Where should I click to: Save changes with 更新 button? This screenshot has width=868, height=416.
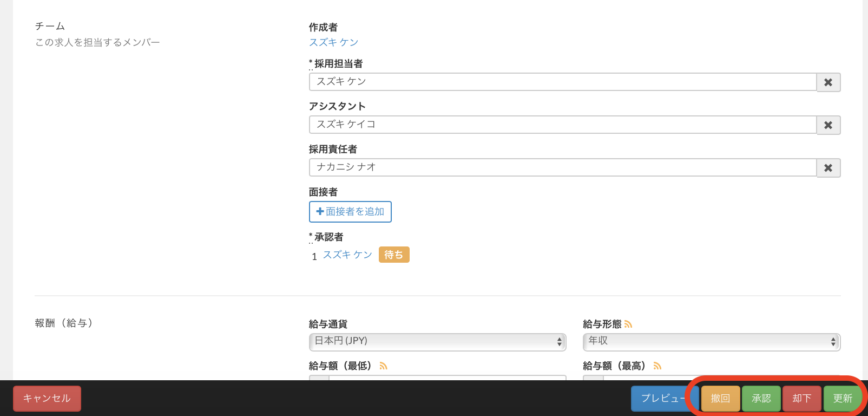pyautogui.click(x=842, y=399)
